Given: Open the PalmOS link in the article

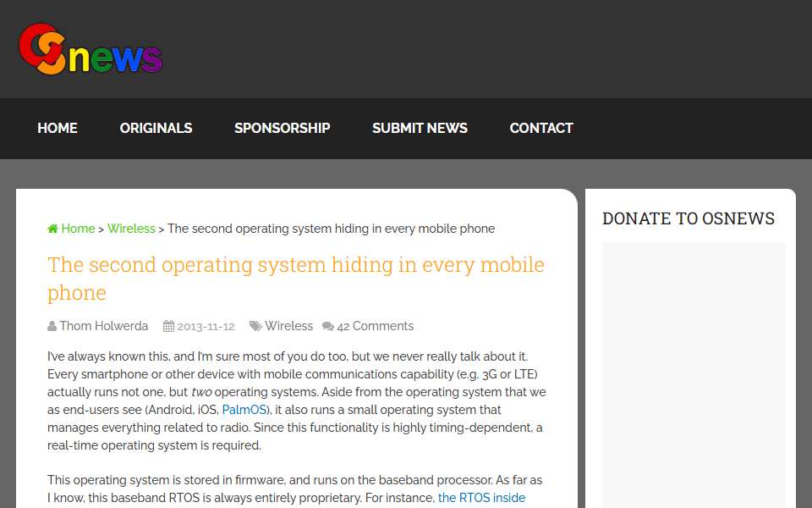Looking at the screenshot, I should coord(244,410).
